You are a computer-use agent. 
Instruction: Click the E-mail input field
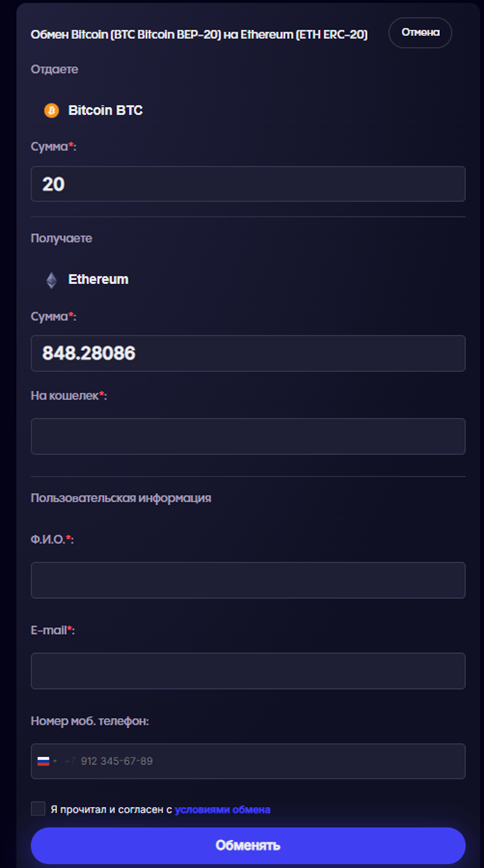click(247, 670)
